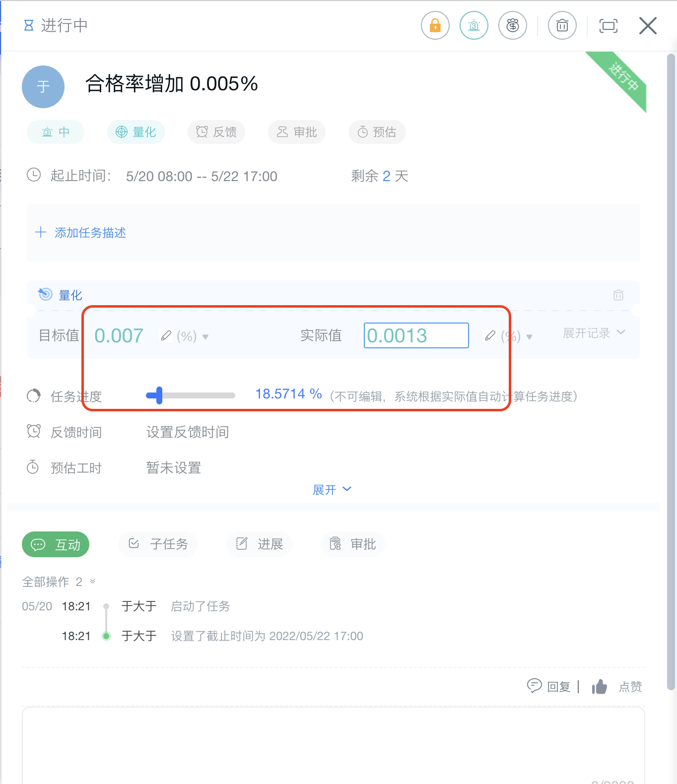677x784 pixels.
Task: Click 暂未设置 estimated hours
Action: (x=174, y=468)
